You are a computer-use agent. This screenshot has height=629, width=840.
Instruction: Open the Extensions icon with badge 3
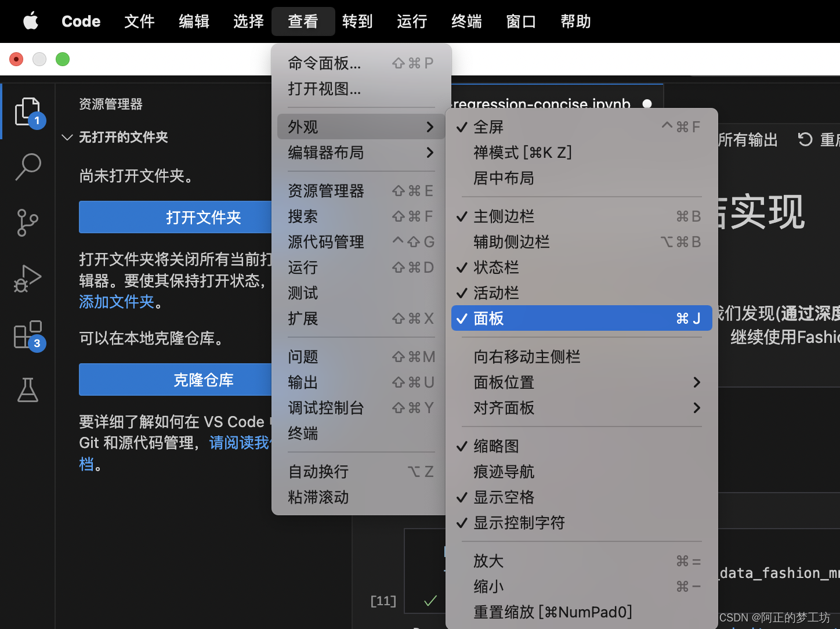point(28,335)
